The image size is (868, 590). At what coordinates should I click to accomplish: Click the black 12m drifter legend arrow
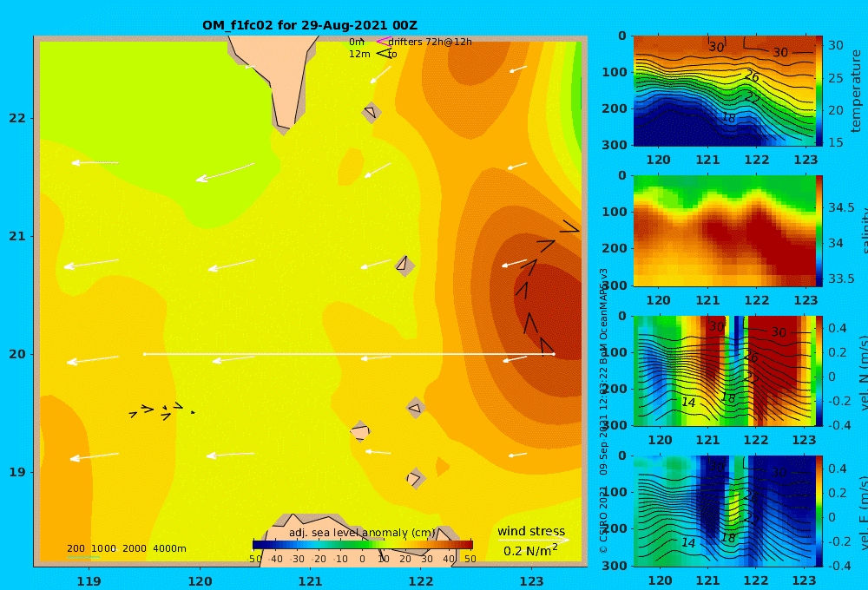click(384, 53)
